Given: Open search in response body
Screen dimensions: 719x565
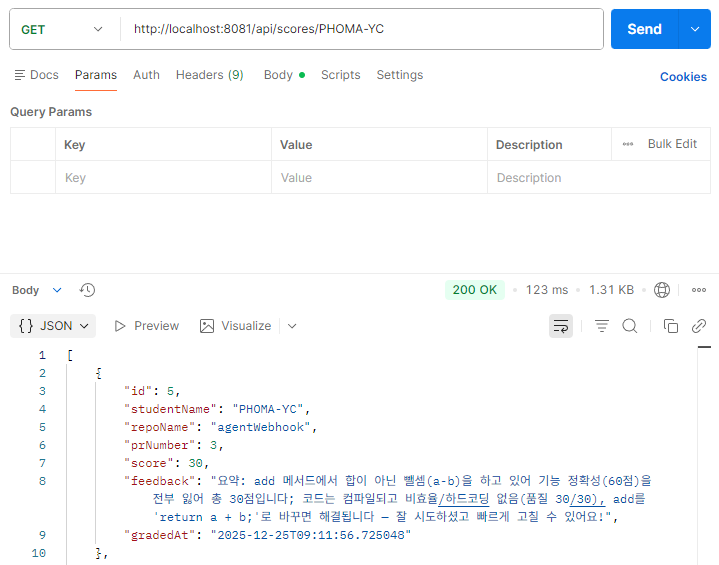Looking at the screenshot, I should pos(630,326).
